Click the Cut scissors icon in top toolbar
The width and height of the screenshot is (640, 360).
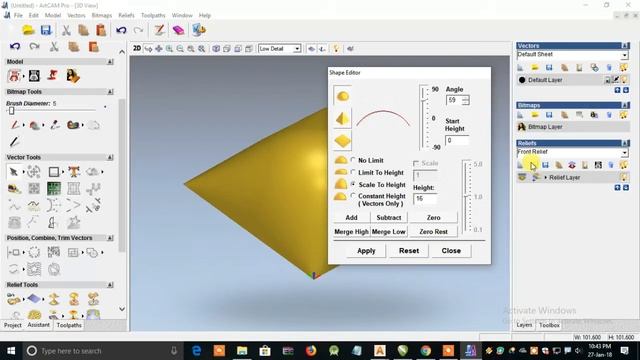tap(66, 30)
